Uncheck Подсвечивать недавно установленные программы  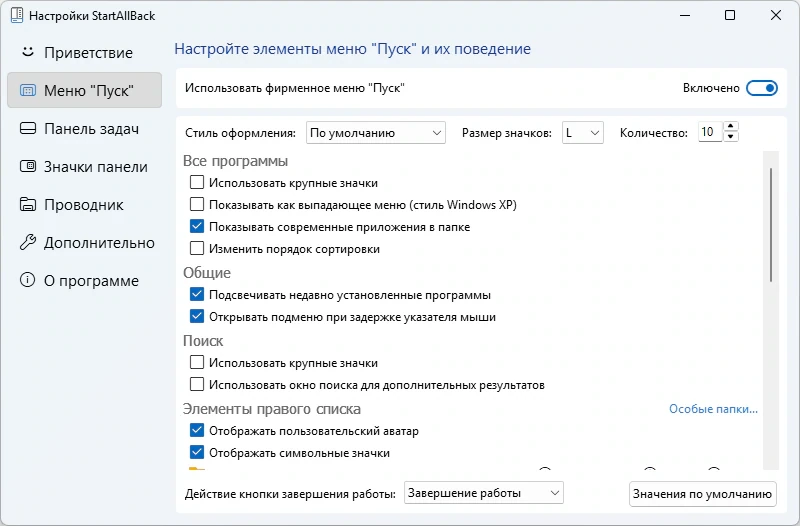(197, 294)
